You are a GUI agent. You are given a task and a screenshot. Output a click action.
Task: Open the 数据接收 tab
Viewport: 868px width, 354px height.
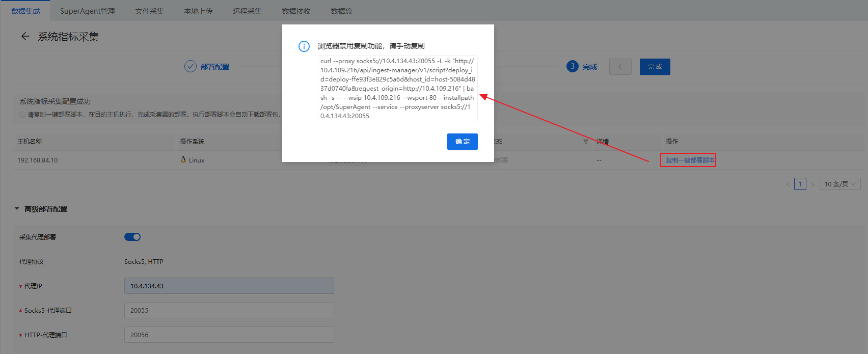pos(296,11)
